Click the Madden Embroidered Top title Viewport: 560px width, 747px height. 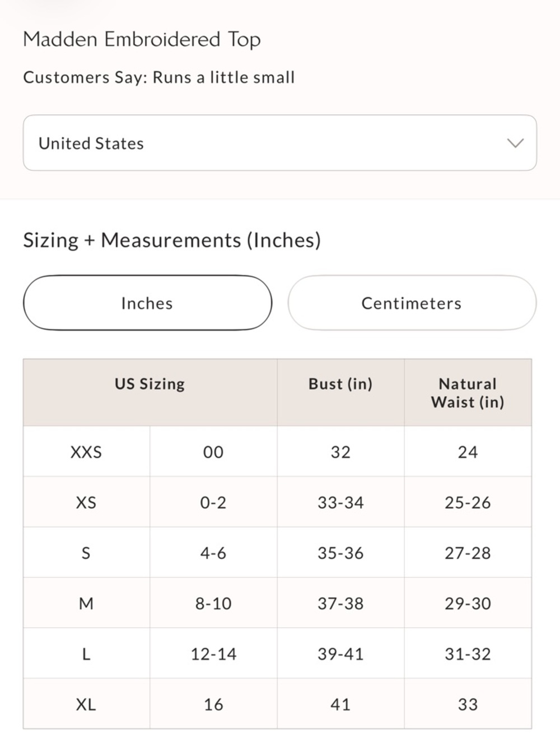pyautogui.click(x=142, y=39)
